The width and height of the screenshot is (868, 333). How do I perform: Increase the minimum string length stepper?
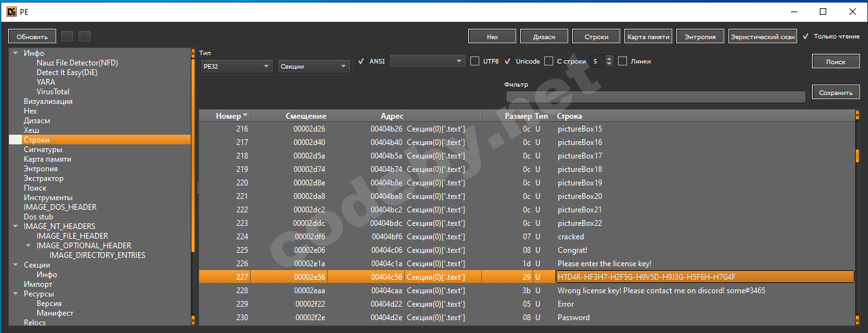coord(609,58)
